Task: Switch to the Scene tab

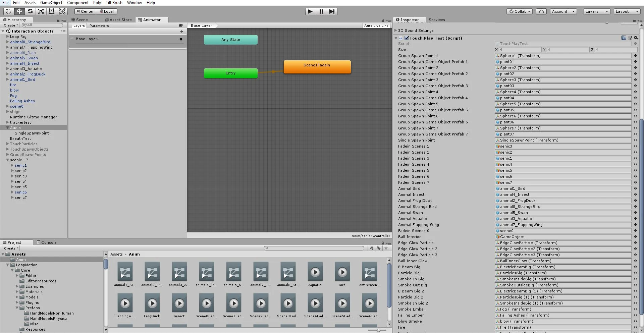Action: (80, 20)
